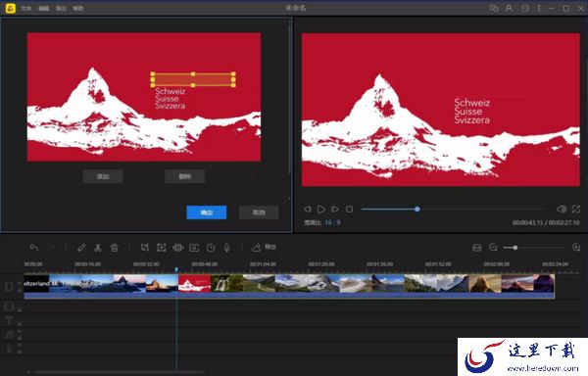
Task: Open the duration clock tool
Action: tap(211, 248)
